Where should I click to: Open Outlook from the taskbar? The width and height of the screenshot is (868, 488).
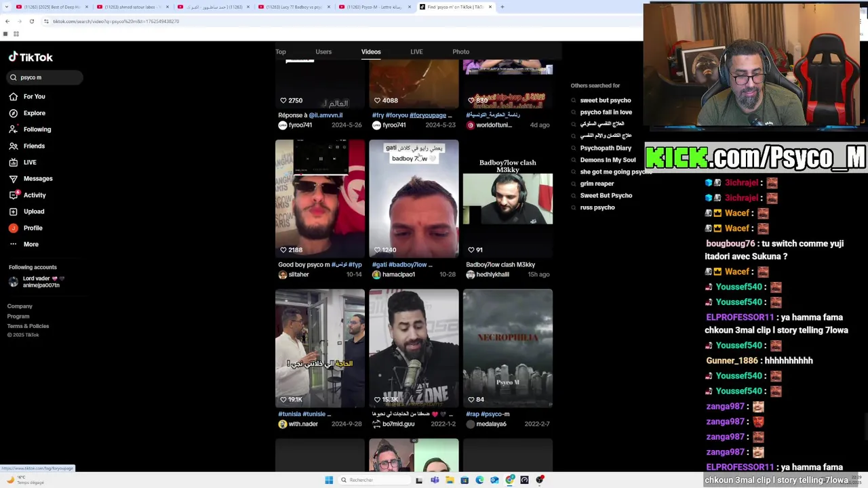[494, 480]
